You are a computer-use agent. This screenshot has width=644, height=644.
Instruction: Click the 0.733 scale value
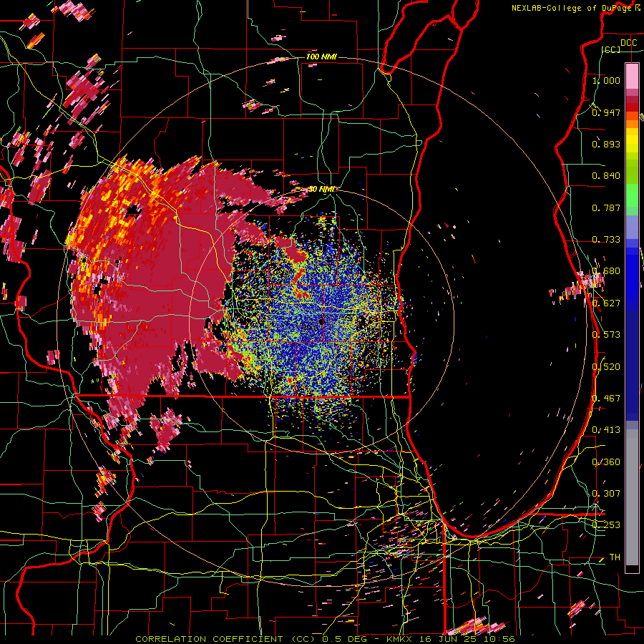(x=606, y=240)
